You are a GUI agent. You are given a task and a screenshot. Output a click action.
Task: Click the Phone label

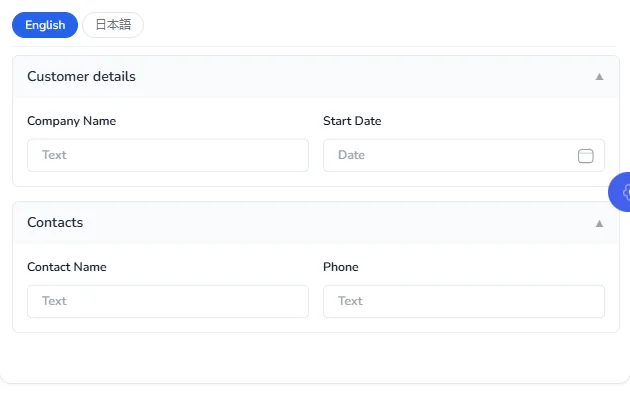[x=341, y=267]
